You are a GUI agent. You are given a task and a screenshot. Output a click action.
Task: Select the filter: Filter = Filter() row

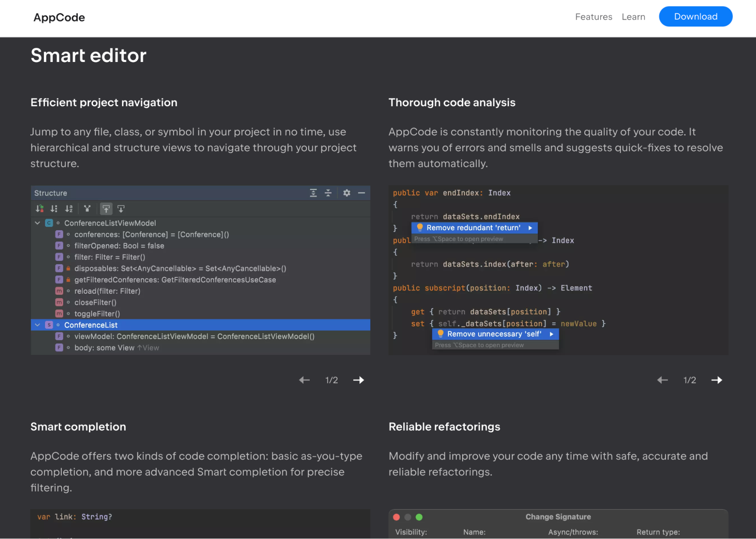point(200,257)
